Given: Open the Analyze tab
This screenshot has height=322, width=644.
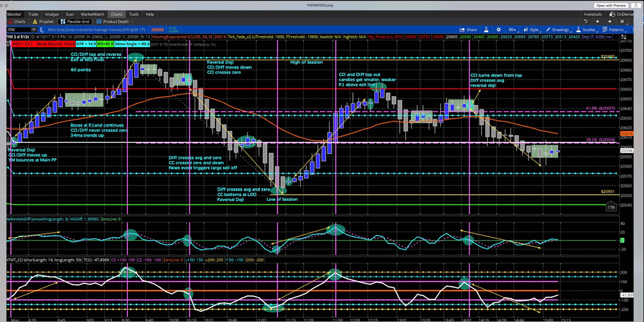Looking at the screenshot, I should (52, 14).
